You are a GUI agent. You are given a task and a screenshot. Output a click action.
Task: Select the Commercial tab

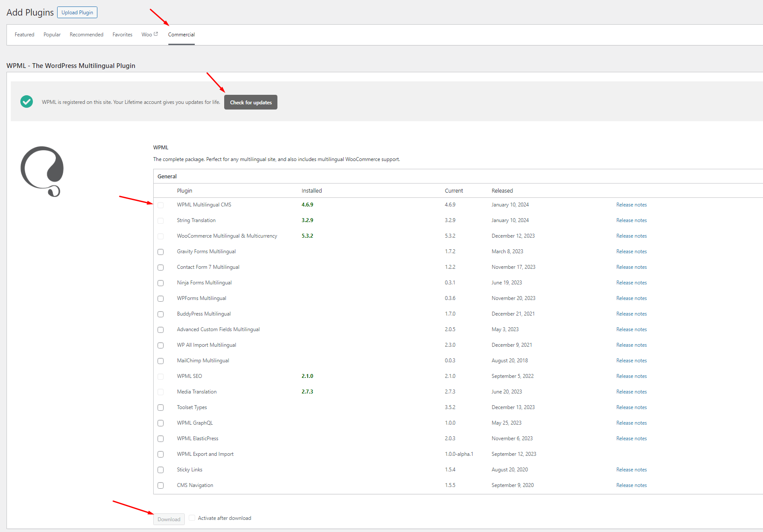coord(181,35)
